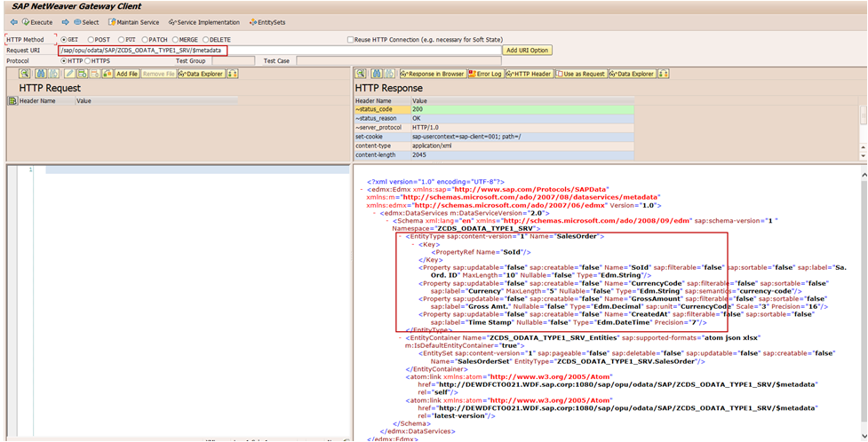Click the pencil edit icon in HTTP Request toolbar
868x442 pixels.
(x=69, y=74)
